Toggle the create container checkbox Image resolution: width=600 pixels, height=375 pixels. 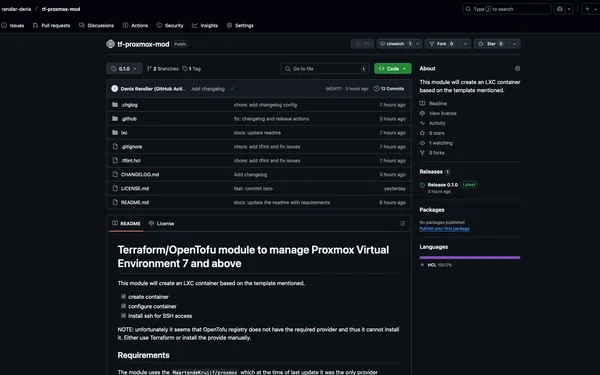click(x=123, y=297)
